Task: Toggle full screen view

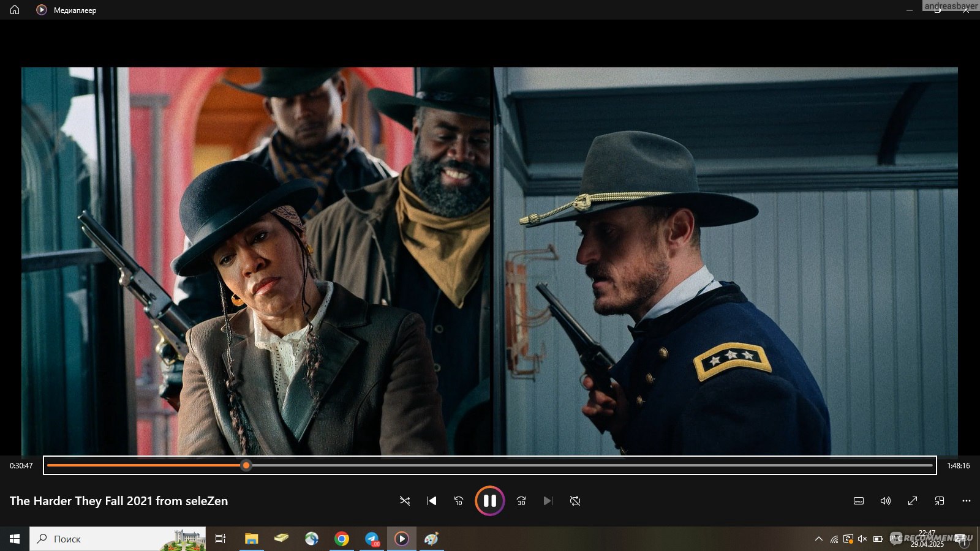Action: (x=913, y=501)
